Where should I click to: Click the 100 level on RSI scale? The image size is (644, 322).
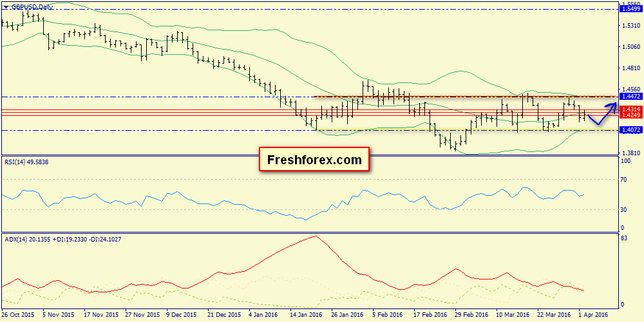point(627,161)
